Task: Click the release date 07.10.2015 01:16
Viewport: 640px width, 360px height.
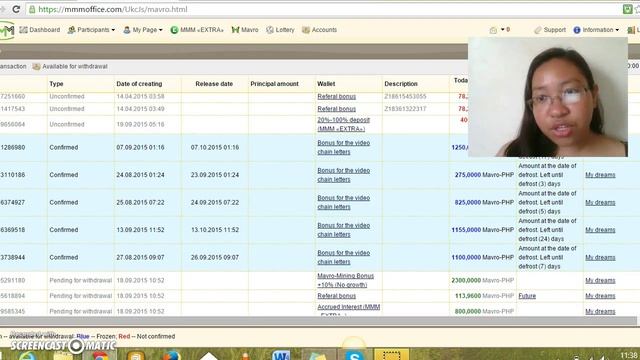Action: pyautogui.click(x=215, y=147)
